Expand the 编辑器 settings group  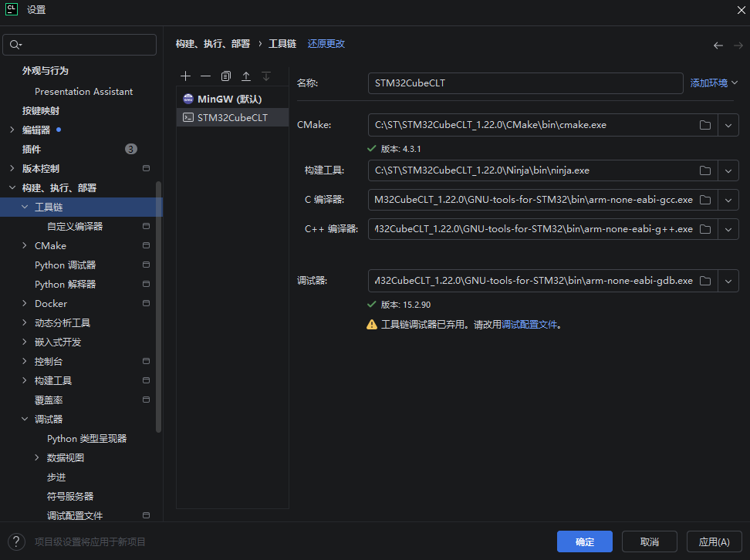click(x=12, y=130)
